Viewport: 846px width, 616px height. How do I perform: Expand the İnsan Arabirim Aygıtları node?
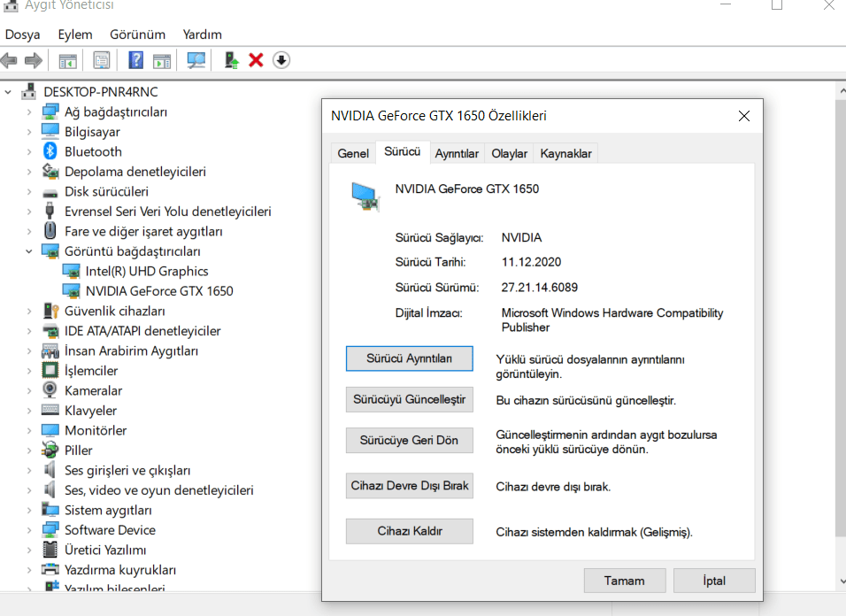coord(29,351)
